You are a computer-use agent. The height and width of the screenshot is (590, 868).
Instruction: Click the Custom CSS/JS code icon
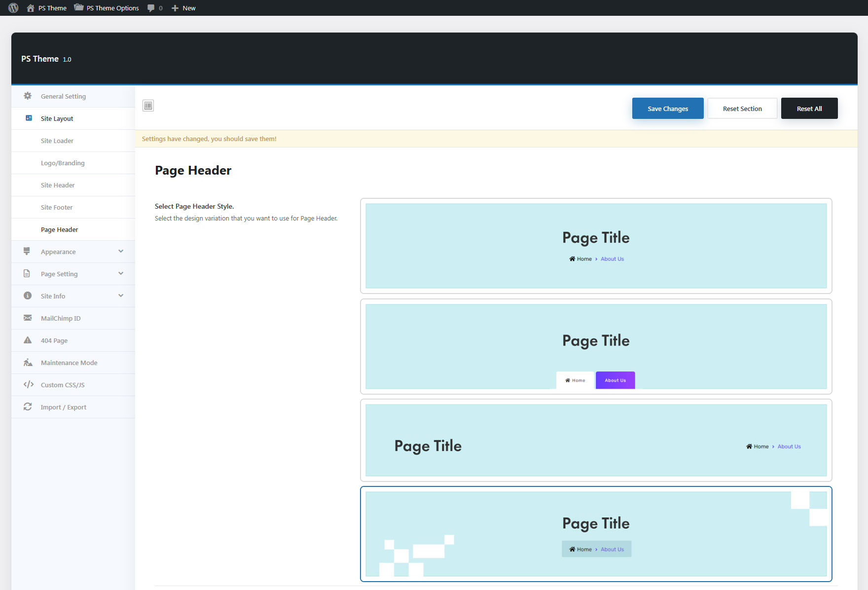click(x=28, y=385)
